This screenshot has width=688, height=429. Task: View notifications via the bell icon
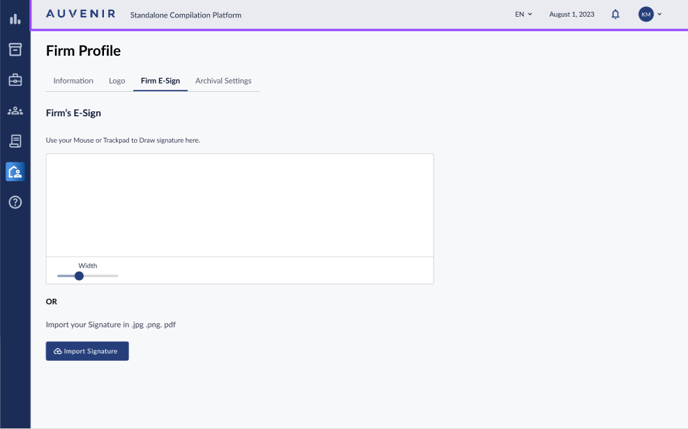(615, 15)
